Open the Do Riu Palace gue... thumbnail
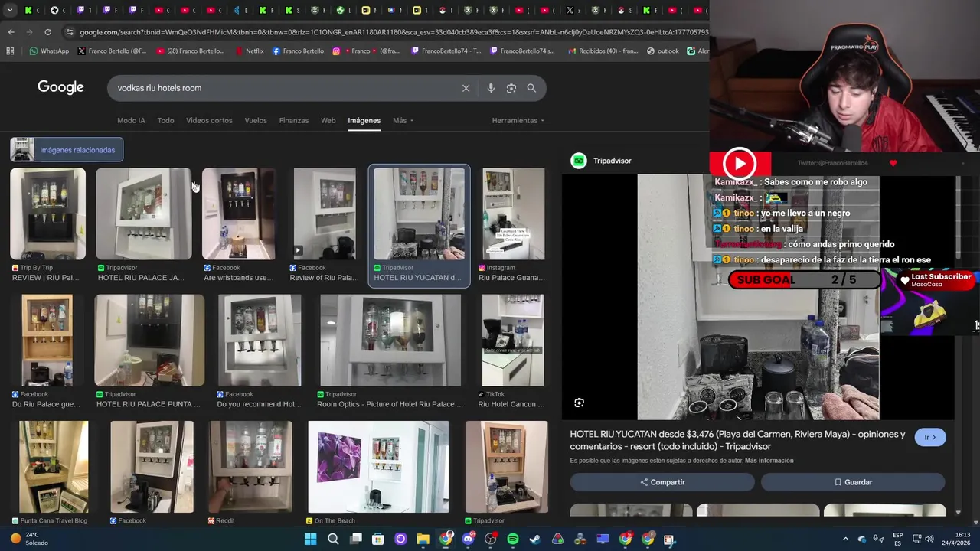Image resolution: width=980 pixels, height=551 pixels. click(47, 341)
